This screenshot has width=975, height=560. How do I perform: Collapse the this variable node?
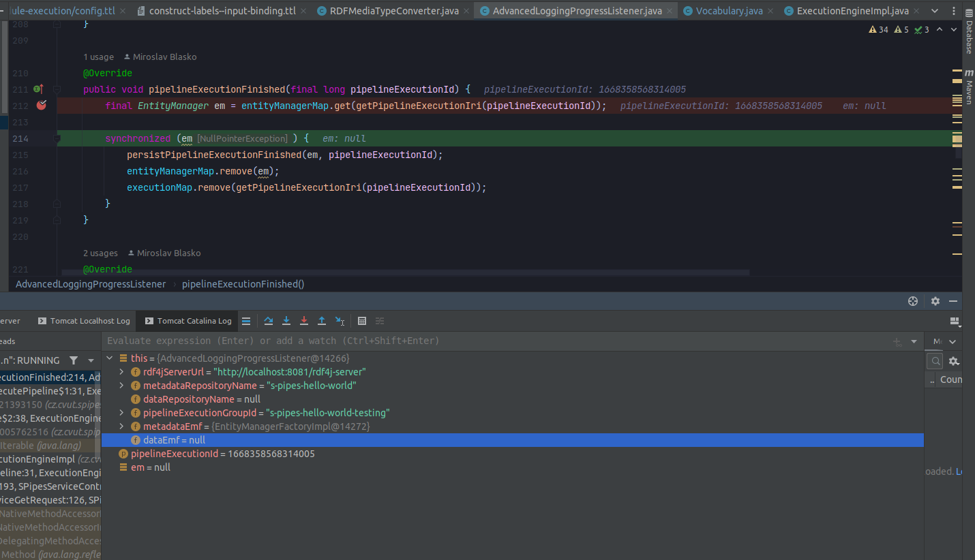[109, 358]
